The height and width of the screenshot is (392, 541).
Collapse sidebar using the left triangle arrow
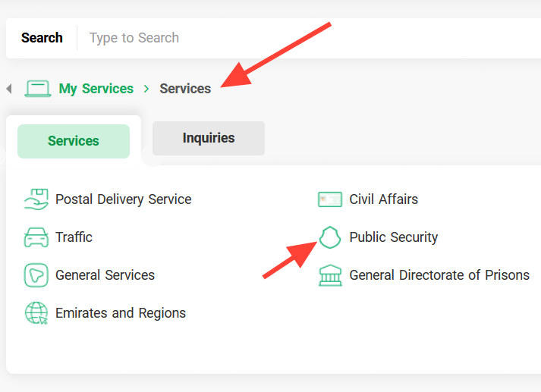pos(9,89)
